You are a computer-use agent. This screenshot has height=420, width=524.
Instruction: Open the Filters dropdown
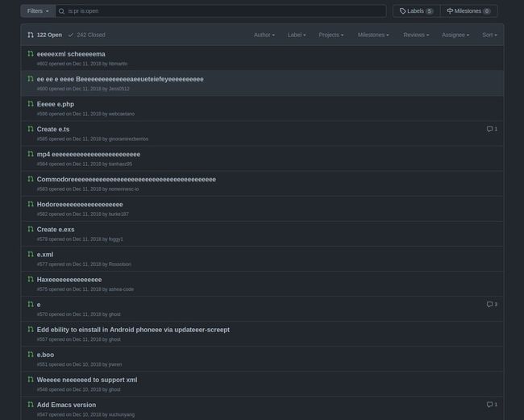(38, 11)
